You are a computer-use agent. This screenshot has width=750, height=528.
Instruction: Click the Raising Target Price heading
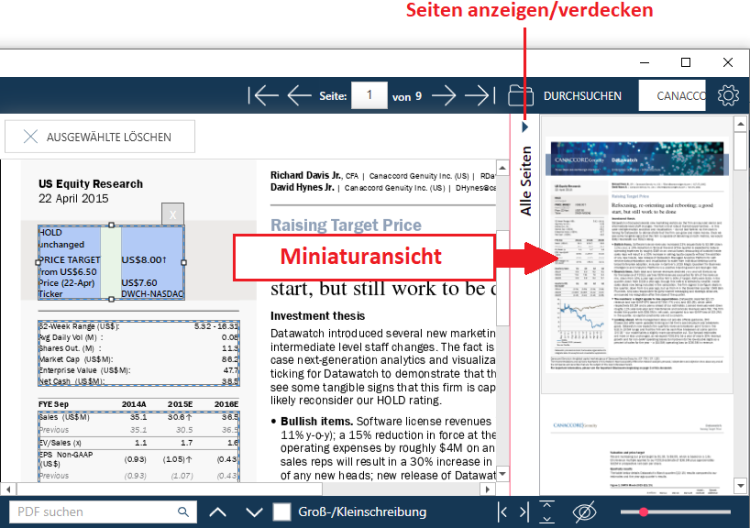[x=346, y=225]
